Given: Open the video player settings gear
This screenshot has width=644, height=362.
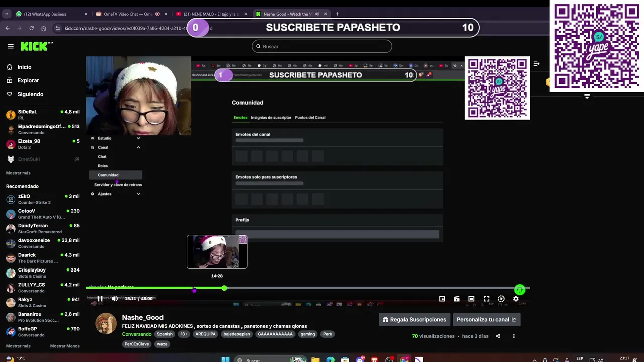Looking at the screenshot, I should 516,299.
